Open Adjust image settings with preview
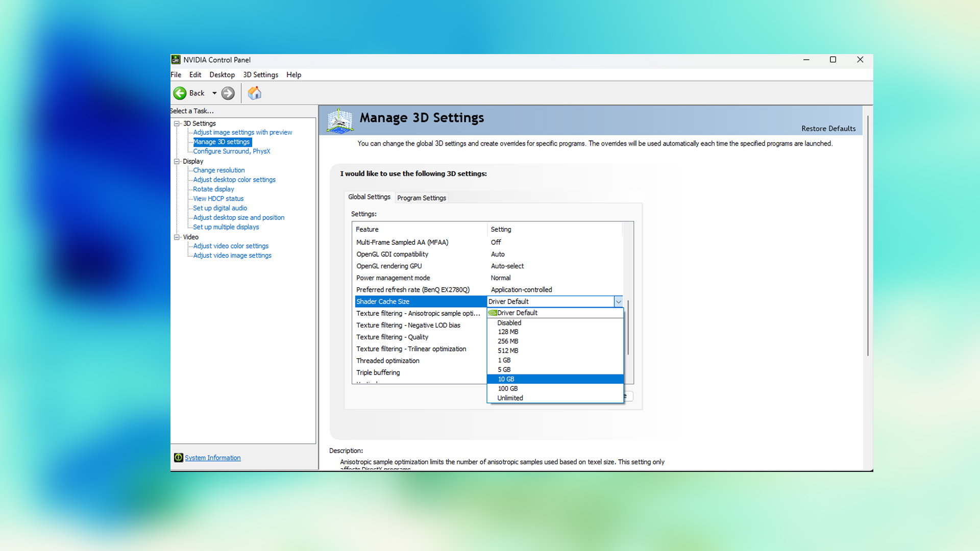The height and width of the screenshot is (551, 980). tap(242, 132)
